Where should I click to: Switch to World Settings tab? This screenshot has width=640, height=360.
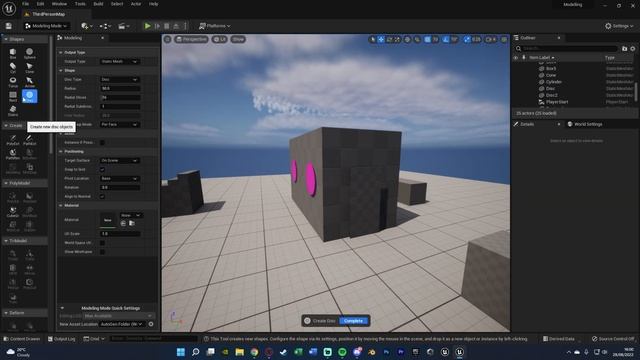click(x=584, y=124)
